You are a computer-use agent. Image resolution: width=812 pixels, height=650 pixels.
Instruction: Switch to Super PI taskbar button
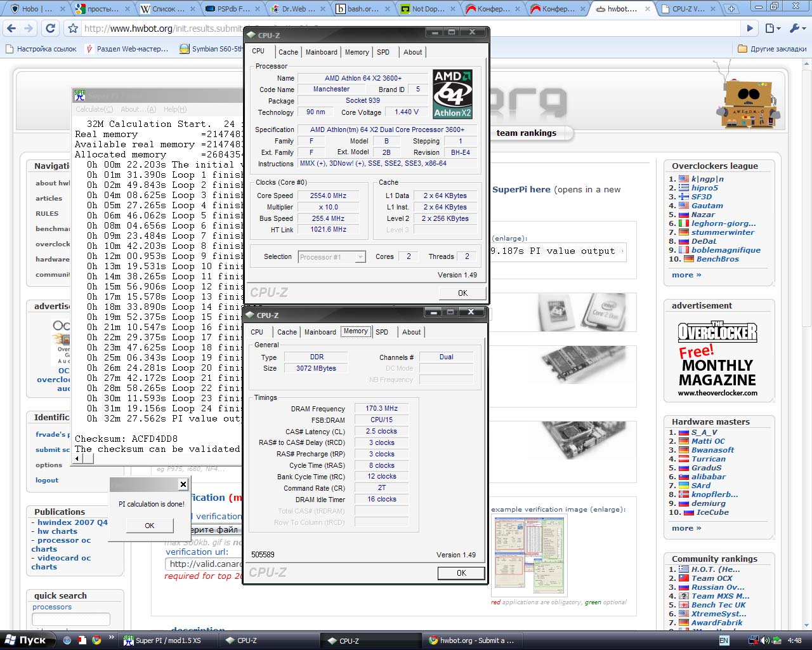[169, 640]
